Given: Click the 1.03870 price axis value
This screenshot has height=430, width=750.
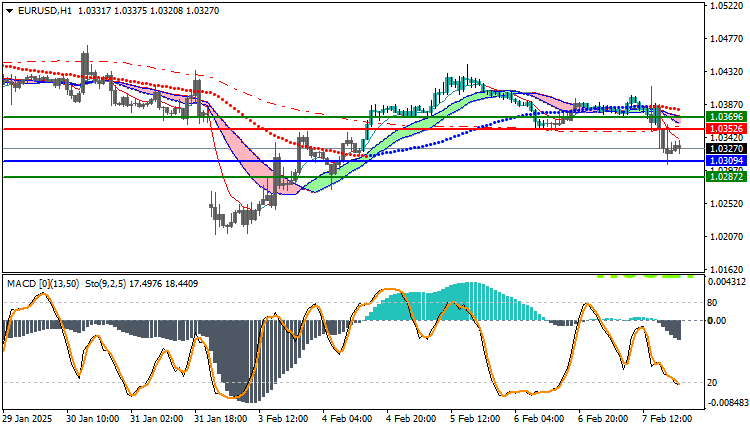Looking at the screenshot, I should pos(727,105).
